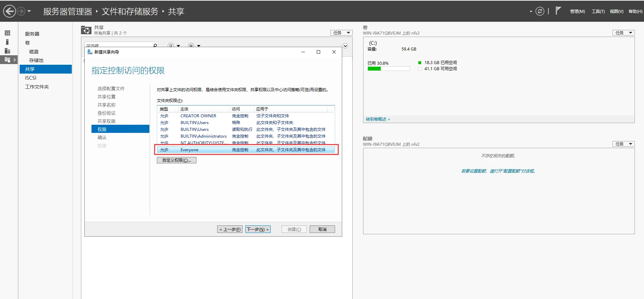Open the navigation history dropdown arrow

coord(29,11)
